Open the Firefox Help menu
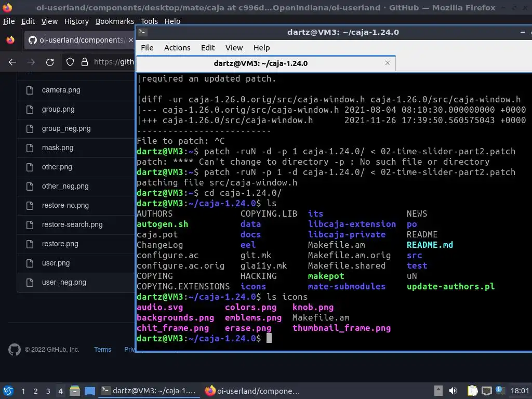The image size is (532, 399). [172, 21]
